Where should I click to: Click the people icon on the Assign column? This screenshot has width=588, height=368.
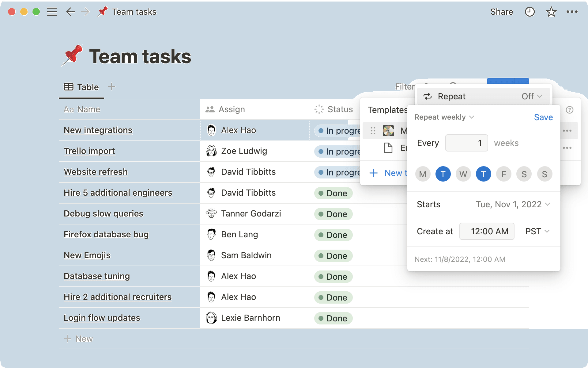tap(210, 109)
